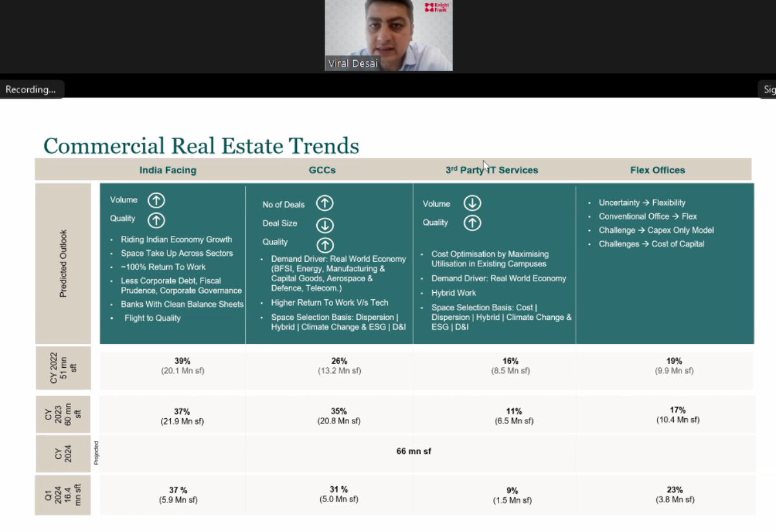Click the India Facing column header
776x532 pixels.
click(x=167, y=170)
